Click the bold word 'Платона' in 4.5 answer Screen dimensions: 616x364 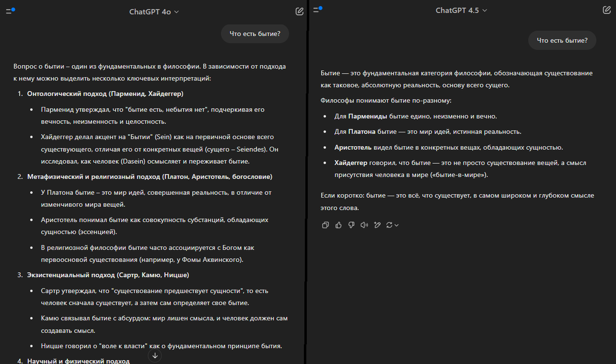(362, 131)
